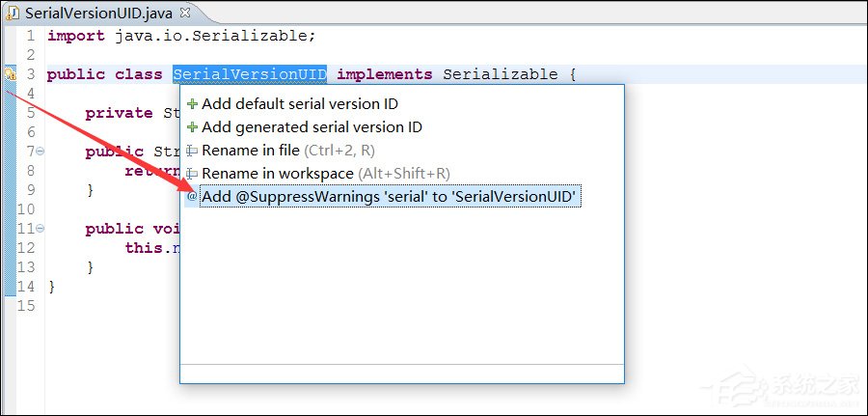Click the warning quick-fix marker on line 3
The height and width of the screenshot is (416, 868).
10,74
